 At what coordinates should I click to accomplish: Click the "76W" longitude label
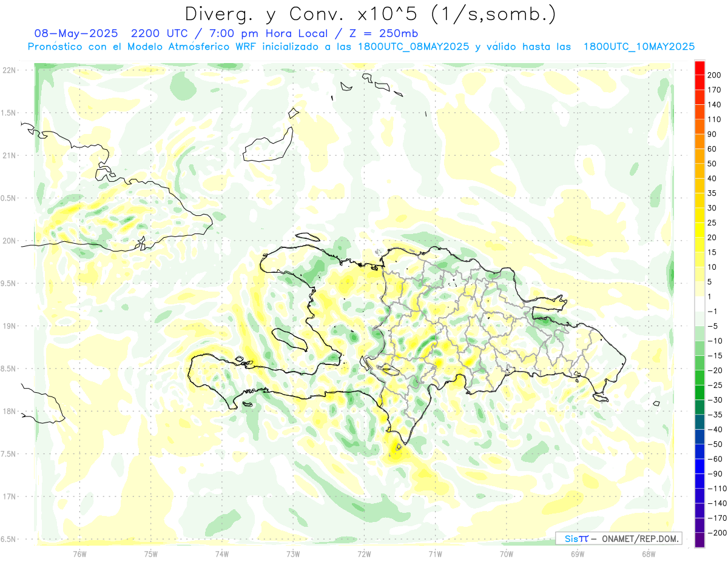(x=79, y=554)
